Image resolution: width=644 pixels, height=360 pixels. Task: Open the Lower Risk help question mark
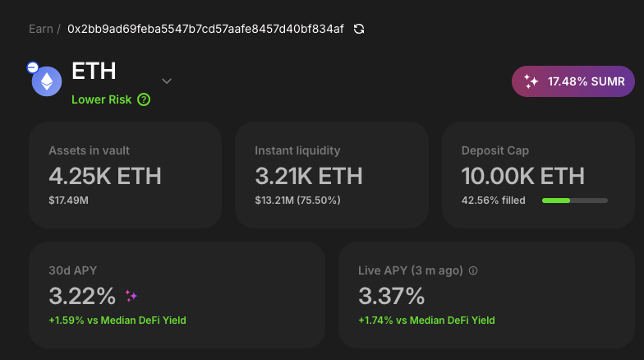click(x=144, y=99)
